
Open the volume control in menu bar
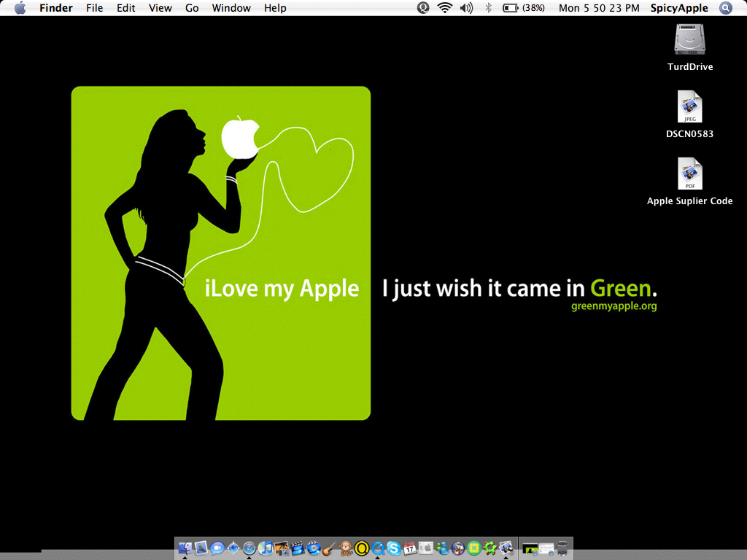pos(466,7)
